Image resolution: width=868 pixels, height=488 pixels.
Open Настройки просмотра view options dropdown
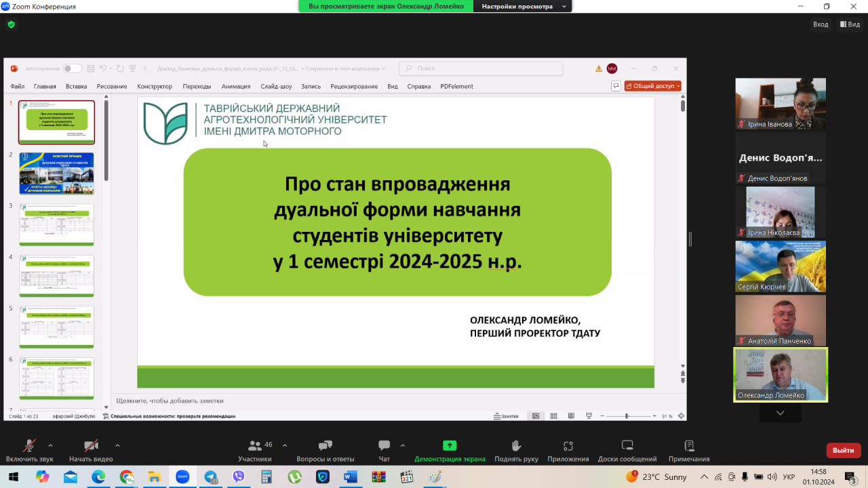pos(523,6)
